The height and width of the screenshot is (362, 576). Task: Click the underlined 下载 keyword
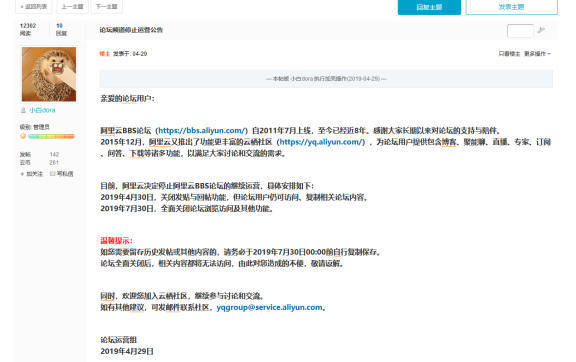point(137,153)
